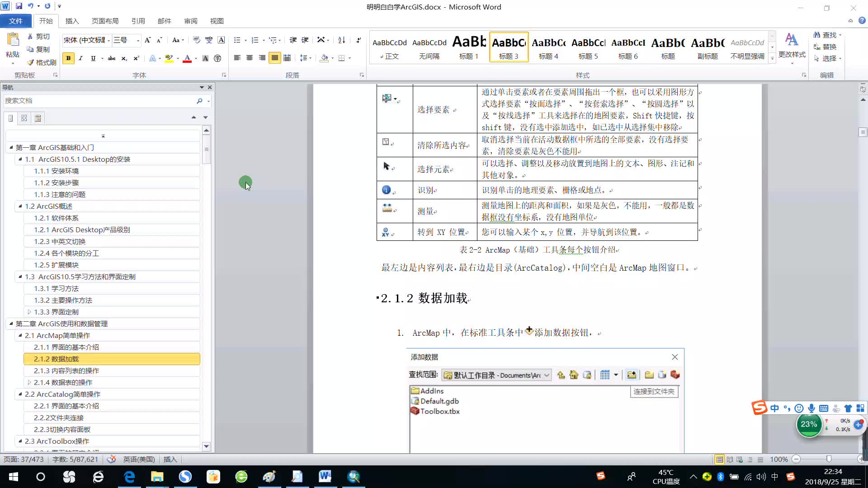Click the navigation pane search box

(99, 101)
